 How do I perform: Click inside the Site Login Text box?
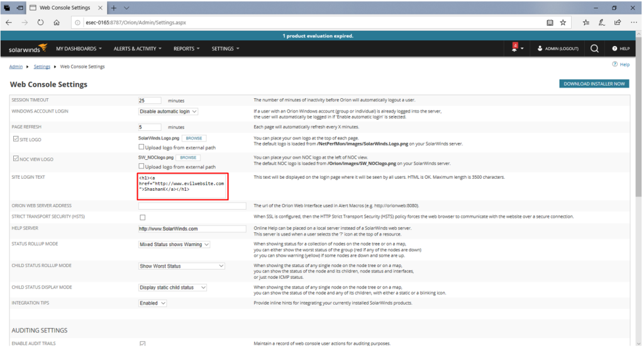(x=183, y=186)
